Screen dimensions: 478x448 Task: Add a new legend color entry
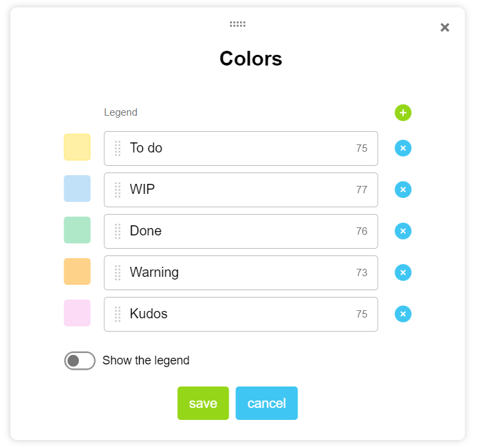click(x=402, y=113)
